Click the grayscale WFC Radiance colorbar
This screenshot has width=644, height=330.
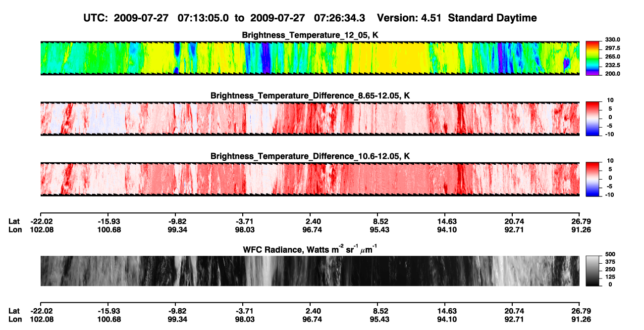tap(593, 271)
